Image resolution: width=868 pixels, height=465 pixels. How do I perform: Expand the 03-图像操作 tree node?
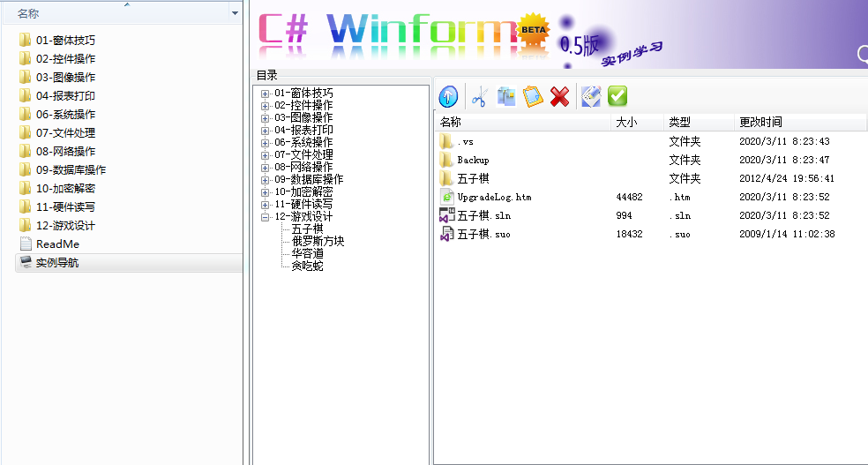pyautogui.click(x=266, y=118)
